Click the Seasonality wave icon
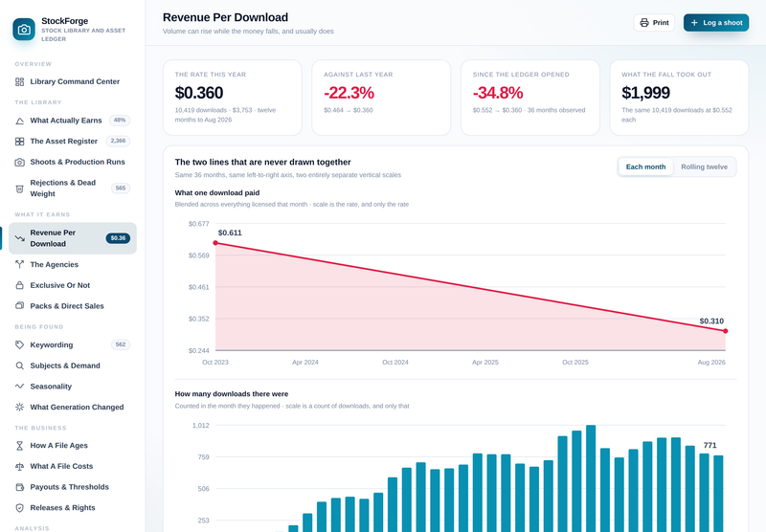Screen dimensions: 766x532 coord(19,387)
